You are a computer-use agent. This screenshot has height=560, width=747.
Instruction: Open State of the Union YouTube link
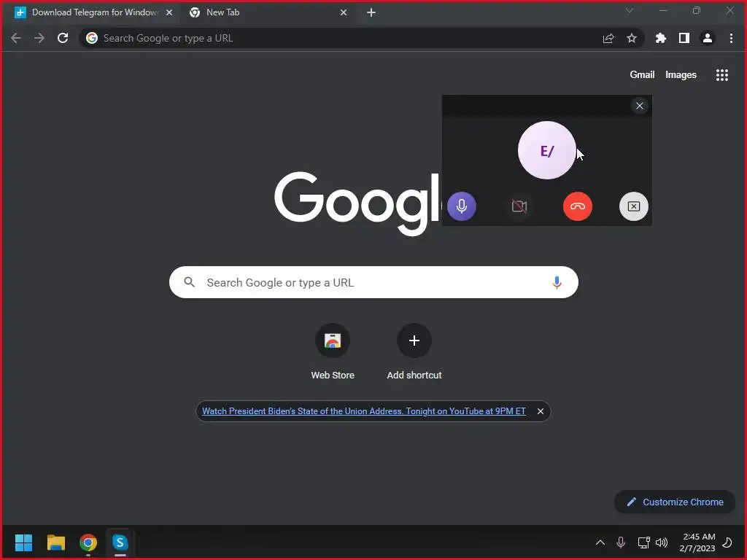tap(364, 411)
